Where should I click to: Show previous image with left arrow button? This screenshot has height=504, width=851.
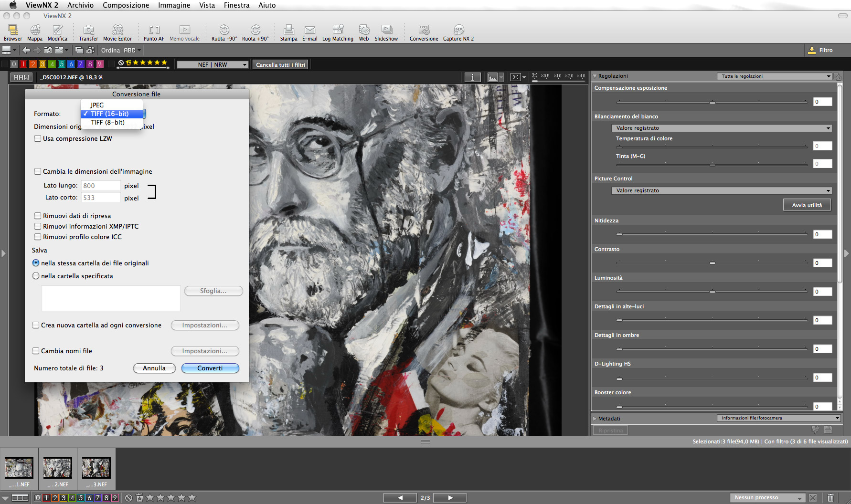click(400, 498)
